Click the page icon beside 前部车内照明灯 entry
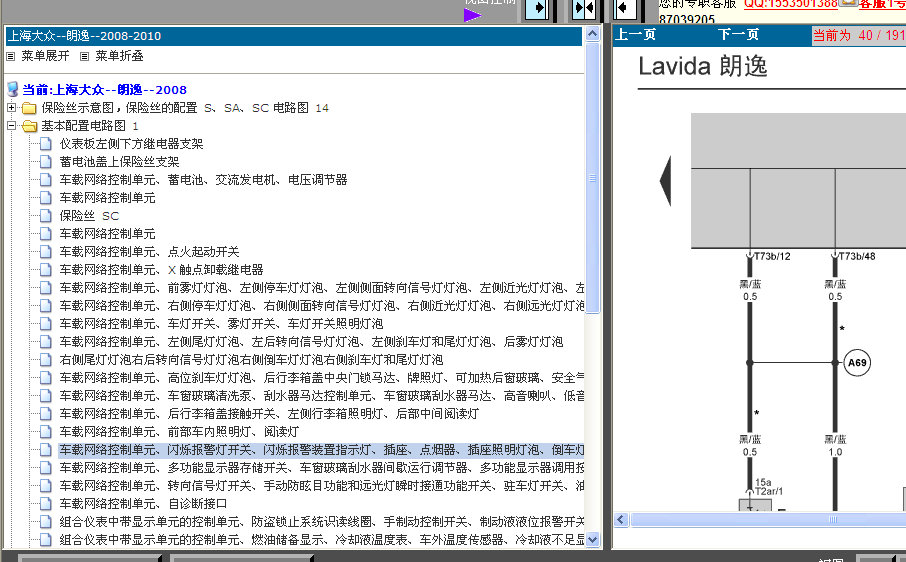The height and width of the screenshot is (562, 906). pyautogui.click(x=46, y=431)
